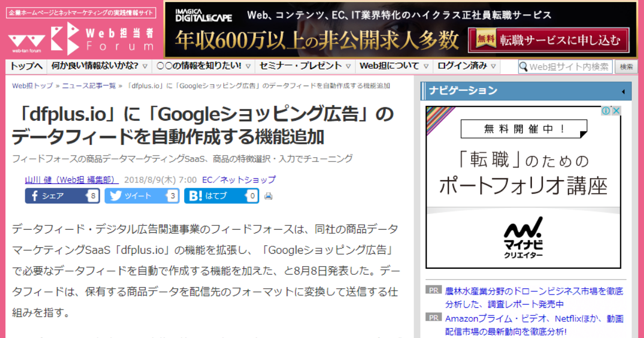The image size is (644, 338).
Task: Open the Web担トップ breadcrumb link
Action: pos(32,85)
